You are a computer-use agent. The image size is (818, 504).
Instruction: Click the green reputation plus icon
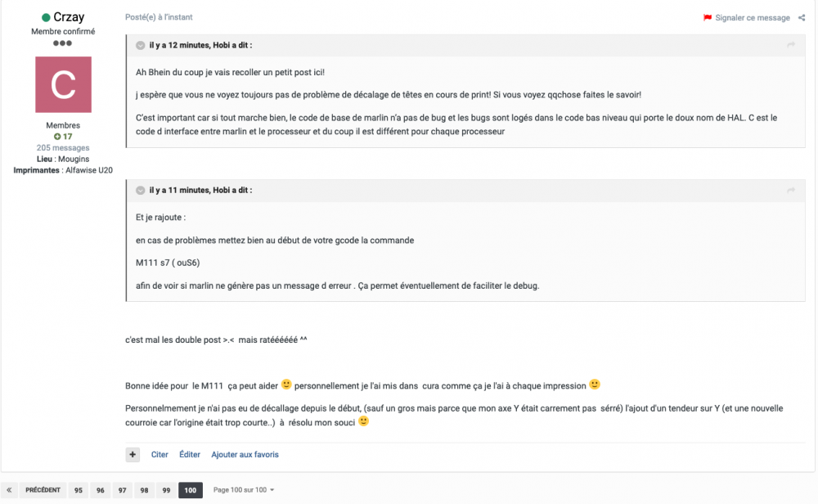pos(57,137)
